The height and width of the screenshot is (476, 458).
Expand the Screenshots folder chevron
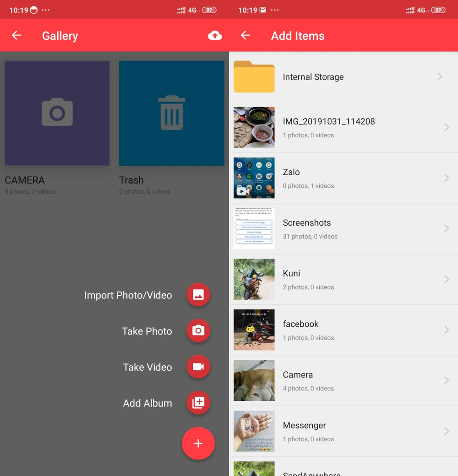click(x=446, y=228)
